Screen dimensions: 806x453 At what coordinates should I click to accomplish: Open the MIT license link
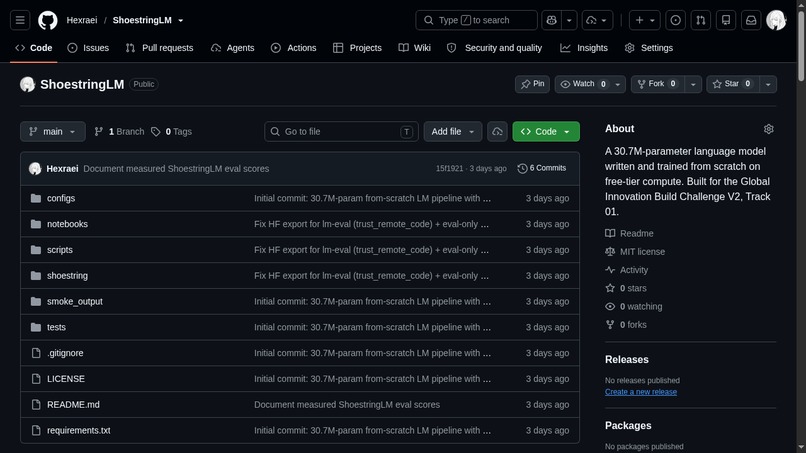point(635,251)
